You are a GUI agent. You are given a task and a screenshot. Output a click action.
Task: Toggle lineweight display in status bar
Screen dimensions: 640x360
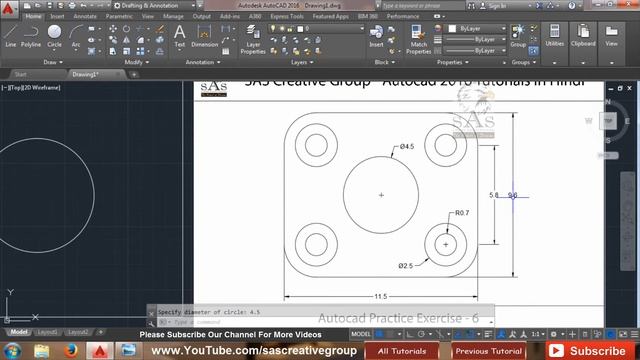[488, 334]
